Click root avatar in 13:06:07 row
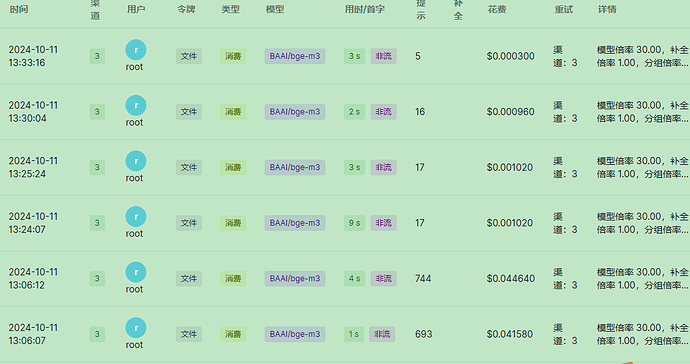 point(136,328)
